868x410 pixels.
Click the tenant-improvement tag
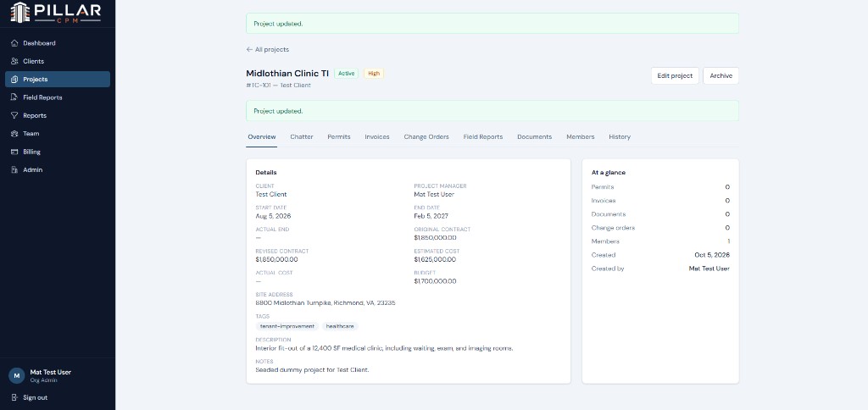pyautogui.click(x=287, y=326)
